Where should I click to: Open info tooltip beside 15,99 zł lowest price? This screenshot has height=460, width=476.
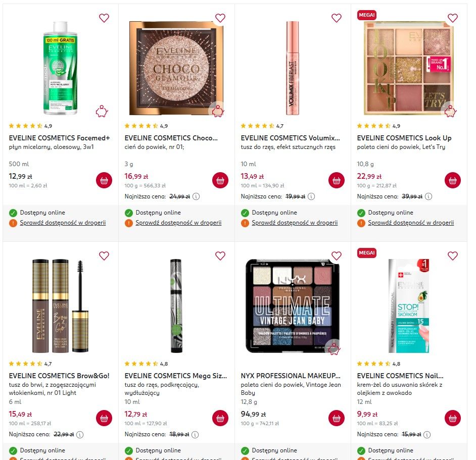click(x=427, y=435)
